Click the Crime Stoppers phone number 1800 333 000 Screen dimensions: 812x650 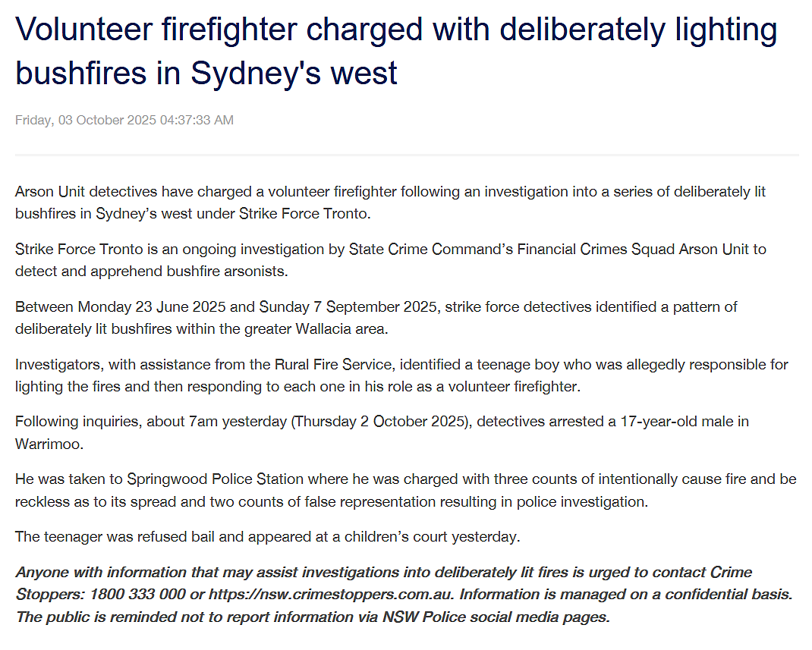[x=137, y=594]
